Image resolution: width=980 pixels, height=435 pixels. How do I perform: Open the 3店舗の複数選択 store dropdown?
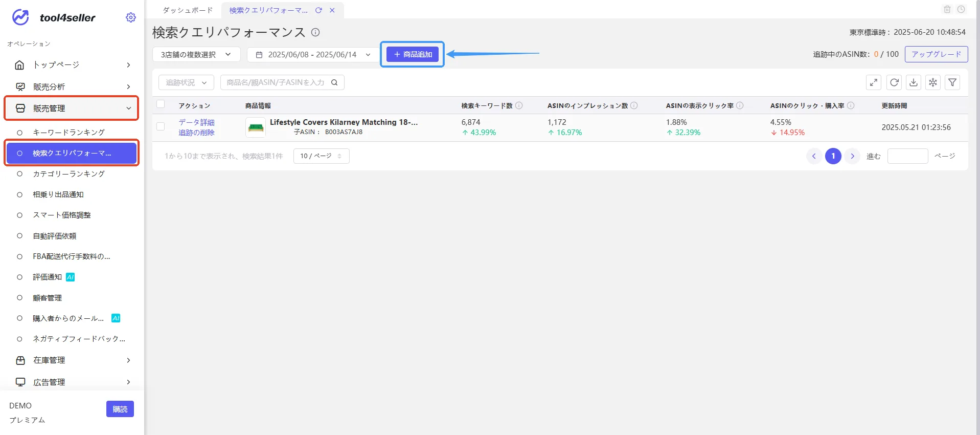click(x=196, y=54)
